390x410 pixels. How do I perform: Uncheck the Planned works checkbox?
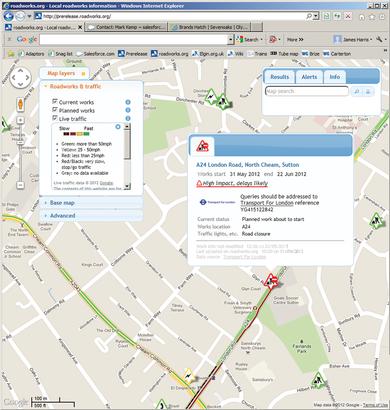click(x=55, y=109)
